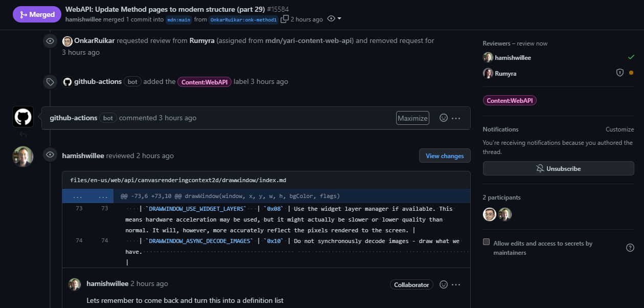Click Rumyra's code owner shield icon
The width and height of the screenshot is (644, 308).
click(x=620, y=73)
